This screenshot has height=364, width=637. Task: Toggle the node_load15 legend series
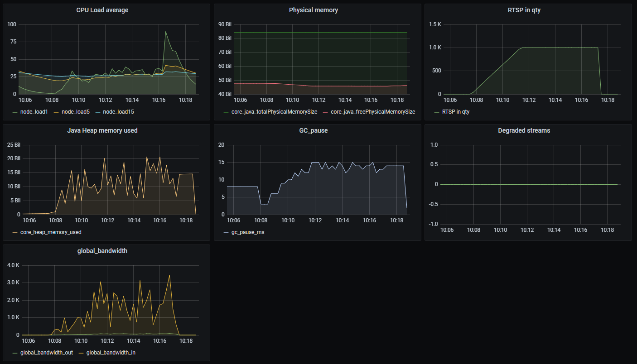(x=118, y=111)
